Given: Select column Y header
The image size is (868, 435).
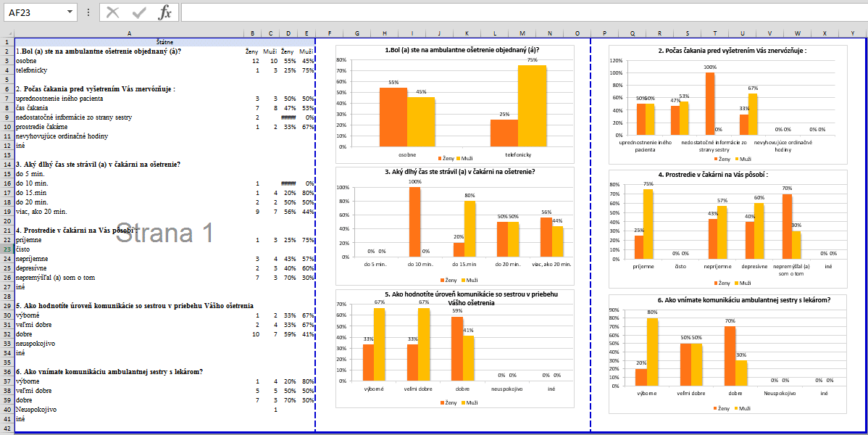Looking at the screenshot, I should tap(853, 33).
